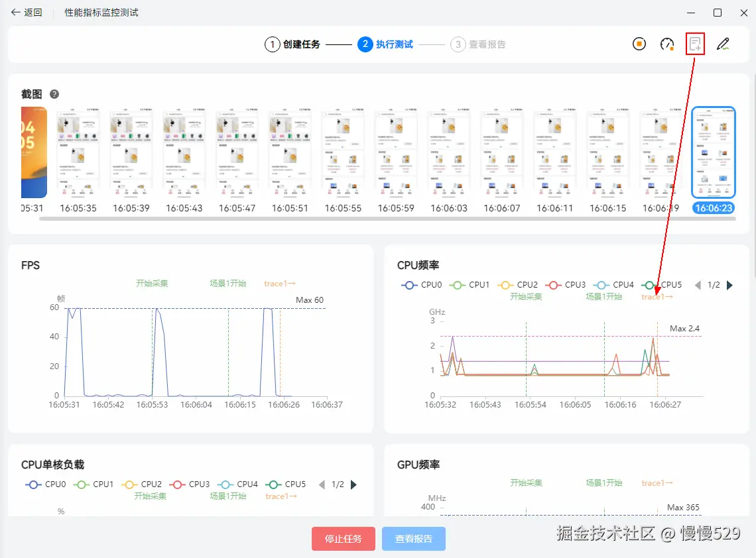
Task: Select screenshot thumbnail at 16:06:03
Action: [x=449, y=152]
